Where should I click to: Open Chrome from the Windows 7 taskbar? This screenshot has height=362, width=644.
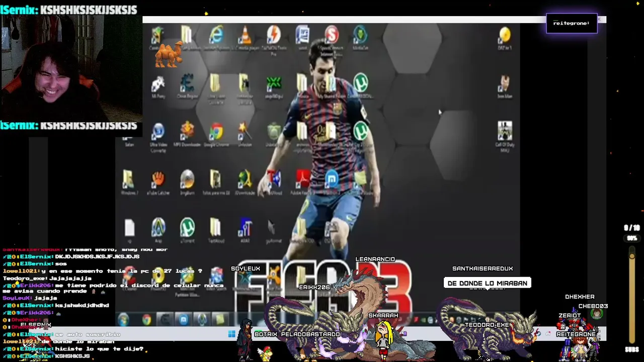[x=146, y=320]
